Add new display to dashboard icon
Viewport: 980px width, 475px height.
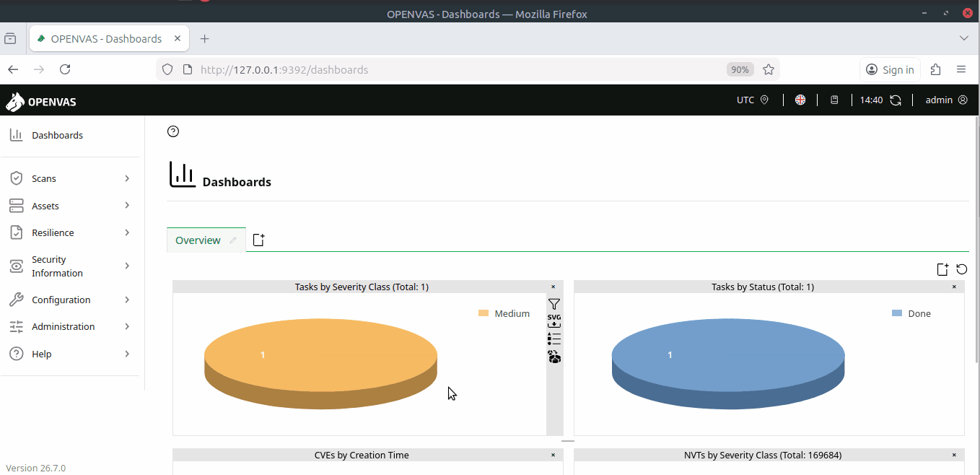[942, 269]
